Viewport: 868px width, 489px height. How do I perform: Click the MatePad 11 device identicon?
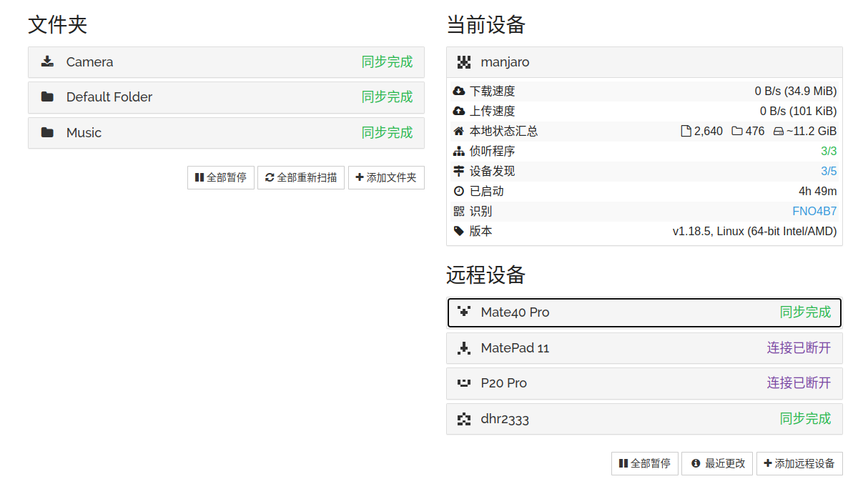(464, 348)
